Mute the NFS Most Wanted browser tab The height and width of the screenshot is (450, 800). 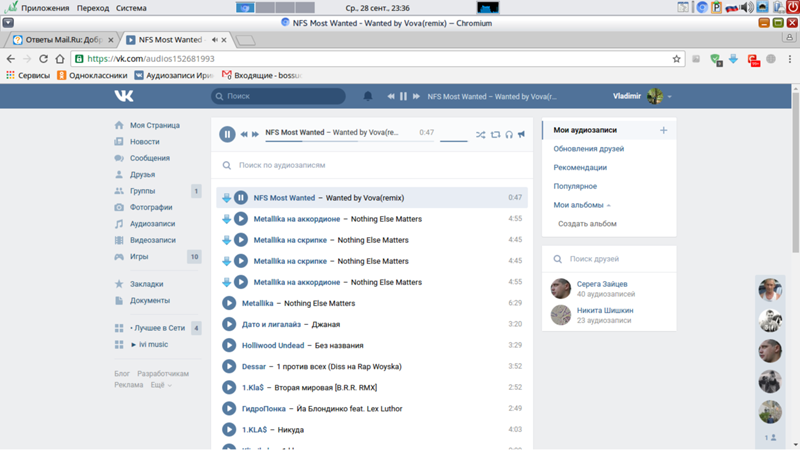(x=214, y=40)
